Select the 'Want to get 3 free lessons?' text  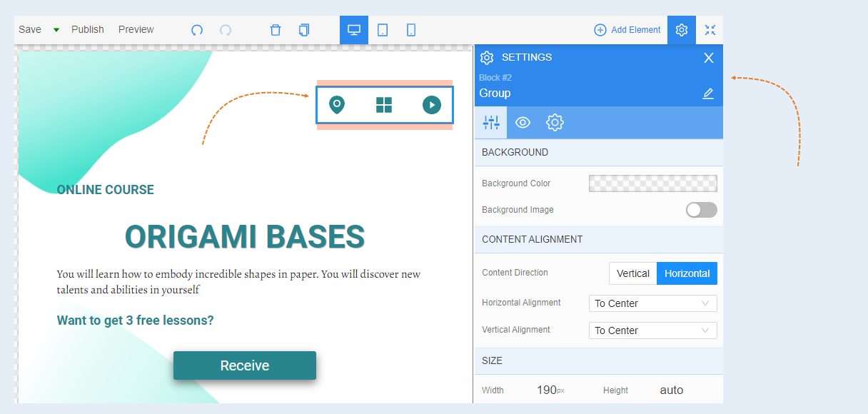tap(136, 320)
